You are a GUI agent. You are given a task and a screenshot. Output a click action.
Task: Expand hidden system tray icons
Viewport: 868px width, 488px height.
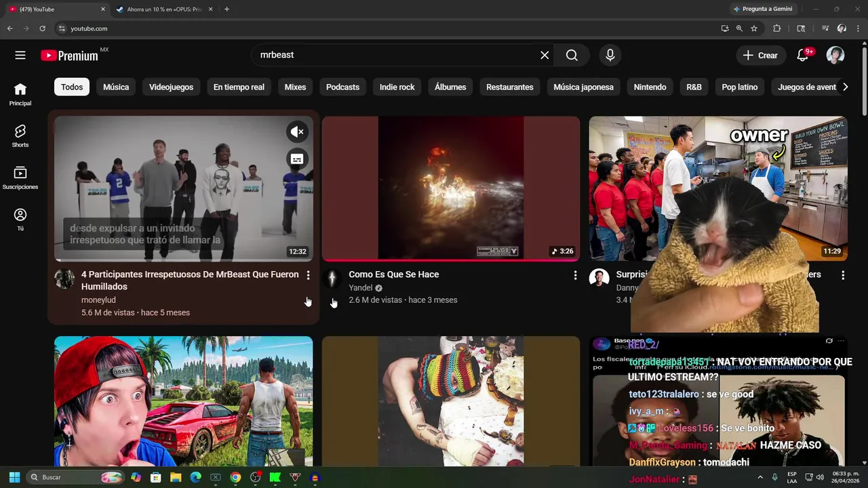(x=760, y=477)
